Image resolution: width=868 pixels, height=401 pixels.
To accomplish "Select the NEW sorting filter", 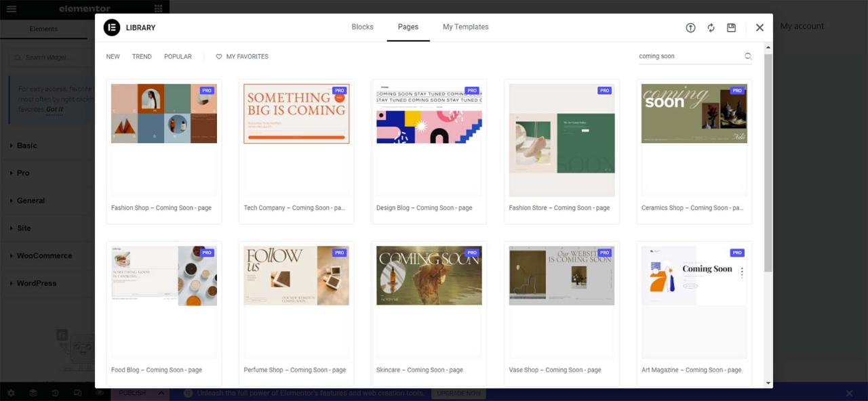I will pos(113,57).
